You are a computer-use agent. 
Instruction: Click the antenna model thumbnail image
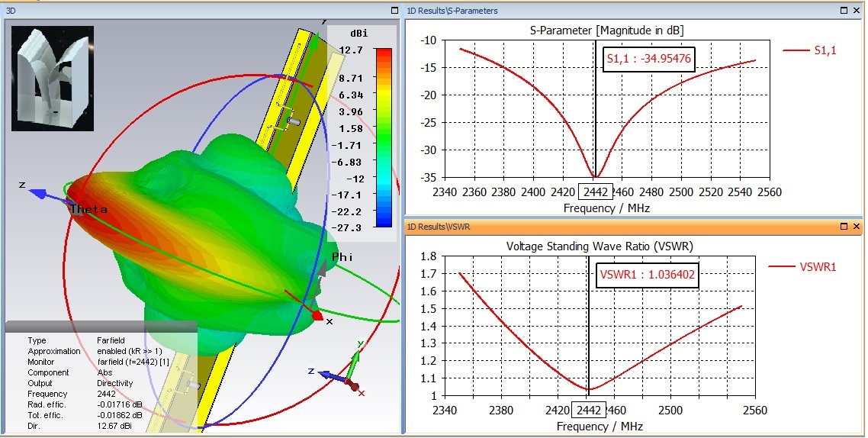click(x=53, y=79)
